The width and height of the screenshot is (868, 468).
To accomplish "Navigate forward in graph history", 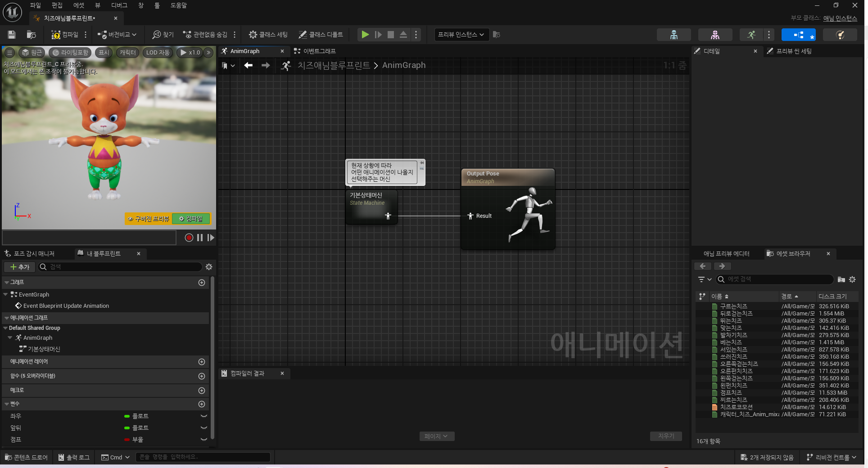I will [x=266, y=66].
